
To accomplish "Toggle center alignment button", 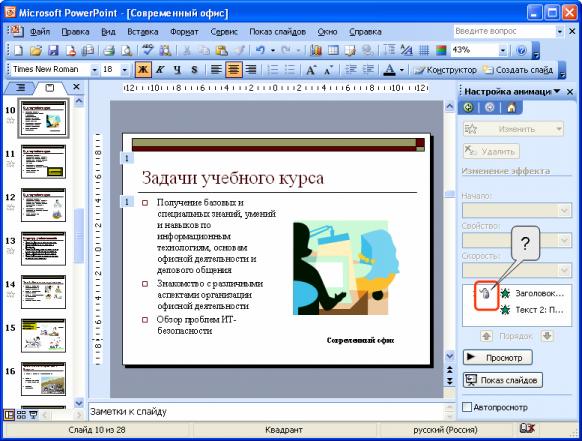I will click(233, 69).
